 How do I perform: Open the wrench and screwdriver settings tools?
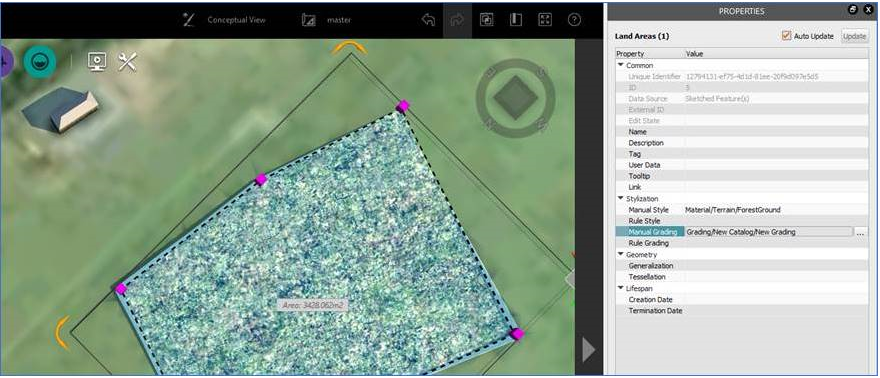tap(128, 62)
